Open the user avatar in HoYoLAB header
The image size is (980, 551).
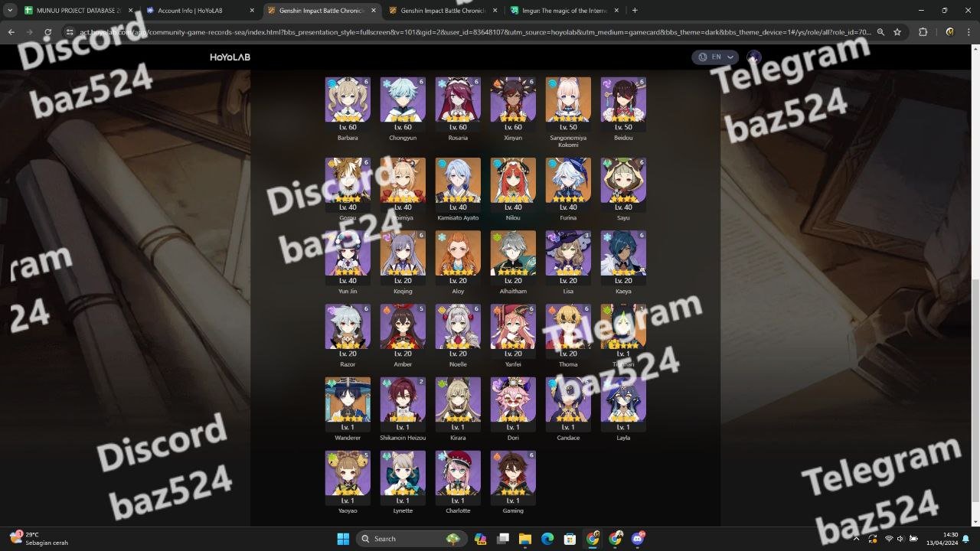point(754,57)
